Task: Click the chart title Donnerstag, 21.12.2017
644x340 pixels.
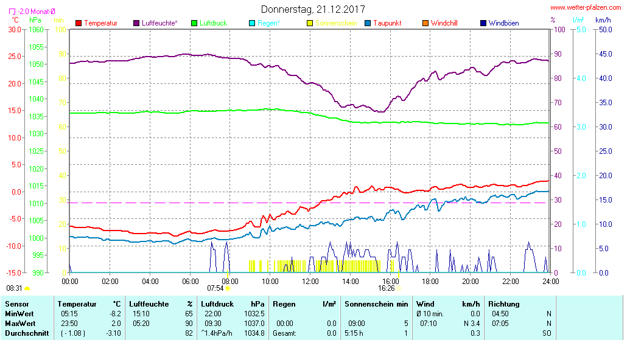Action: click(x=313, y=9)
